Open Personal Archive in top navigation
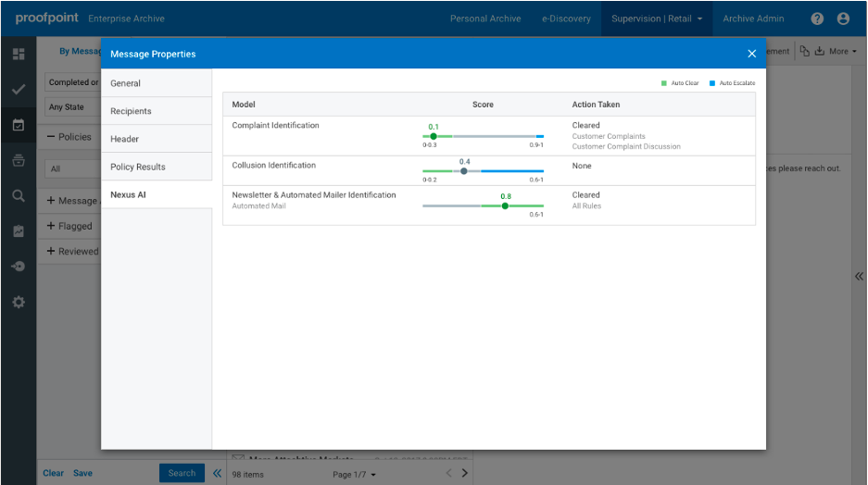Viewport: 868px width, 485px height. click(x=485, y=19)
